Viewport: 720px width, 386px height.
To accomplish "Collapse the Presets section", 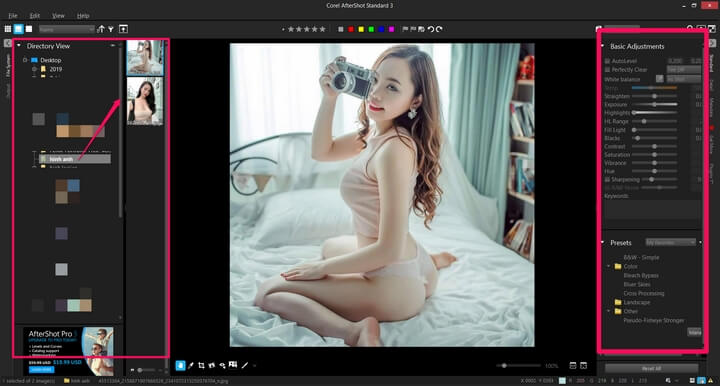I will click(x=602, y=242).
